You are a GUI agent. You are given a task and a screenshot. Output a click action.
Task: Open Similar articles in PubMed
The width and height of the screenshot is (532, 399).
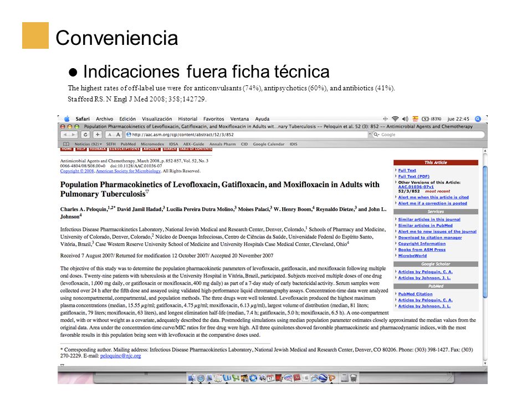(x=425, y=226)
